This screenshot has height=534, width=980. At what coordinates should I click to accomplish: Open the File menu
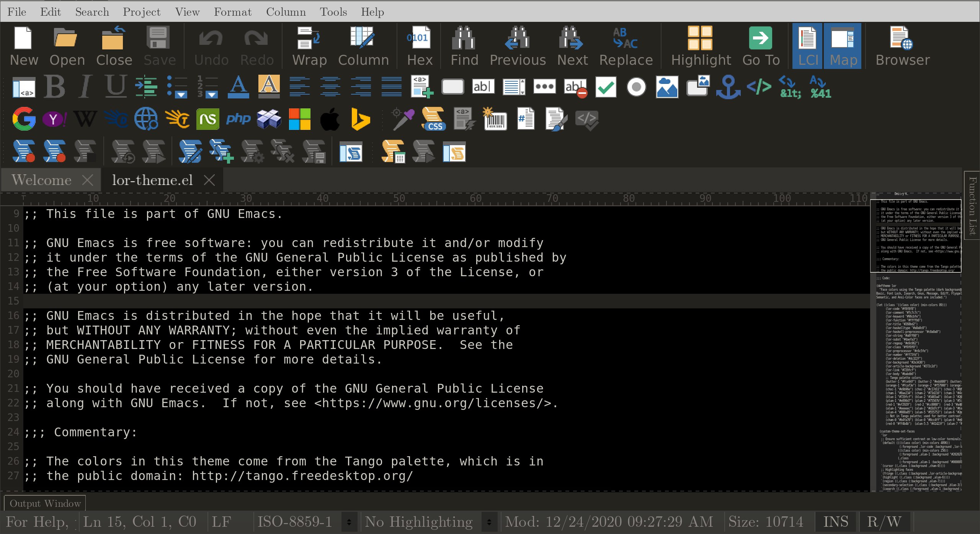17,12
